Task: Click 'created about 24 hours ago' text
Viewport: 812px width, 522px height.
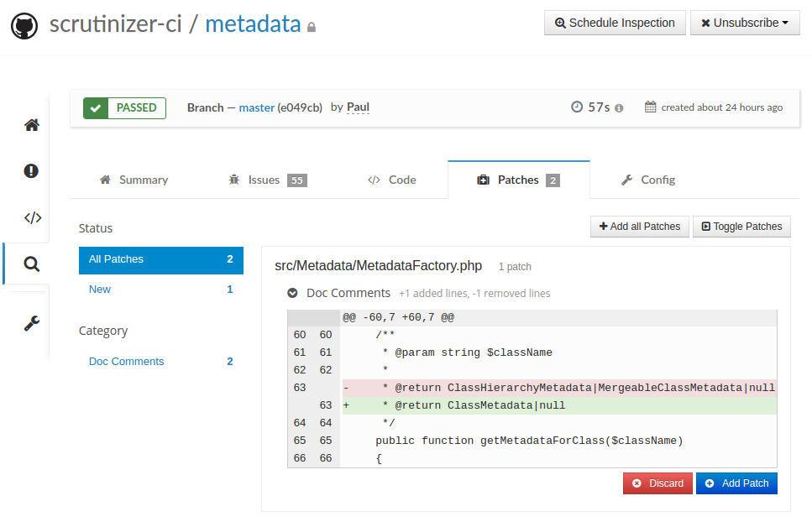Action: pos(722,107)
